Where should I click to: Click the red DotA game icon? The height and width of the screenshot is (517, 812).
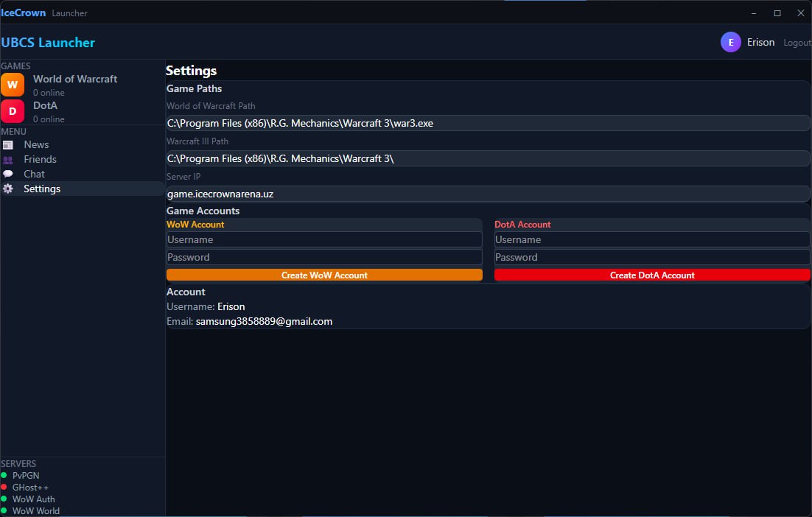pos(13,111)
